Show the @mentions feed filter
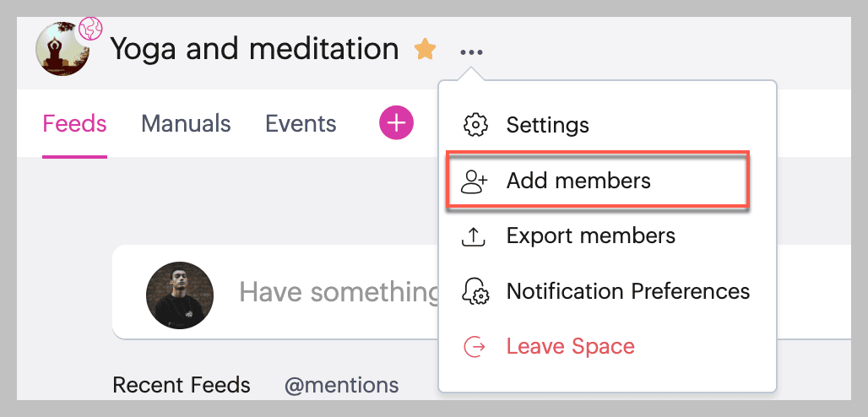The image size is (868, 417). pyautogui.click(x=341, y=386)
